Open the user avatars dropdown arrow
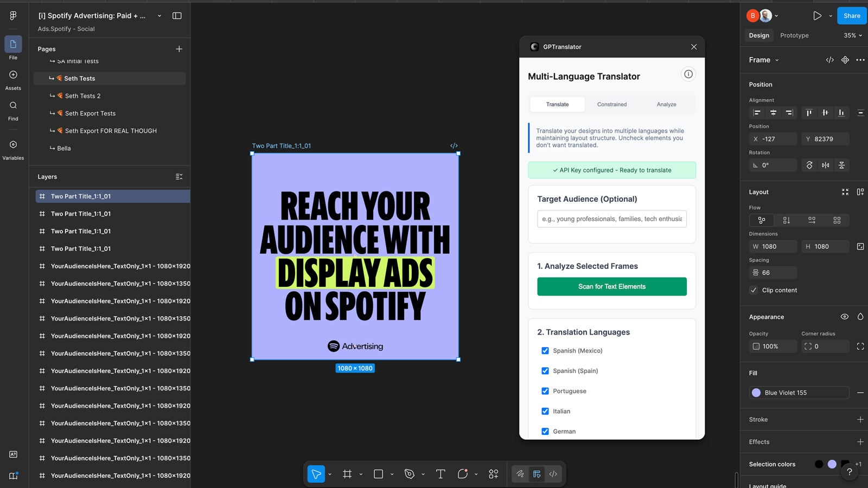868x488 pixels. coord(776,16)
